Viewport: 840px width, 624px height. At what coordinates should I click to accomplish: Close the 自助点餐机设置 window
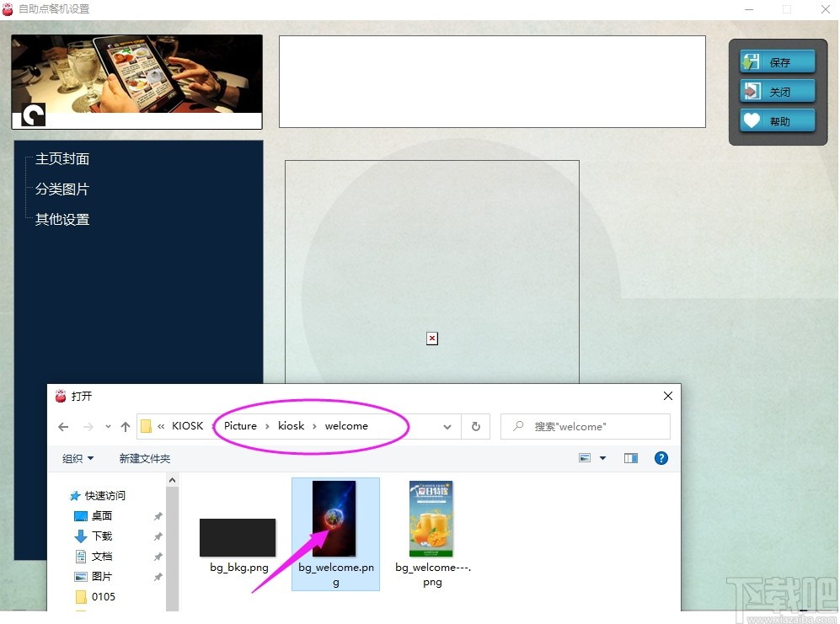tap(826, 9)
